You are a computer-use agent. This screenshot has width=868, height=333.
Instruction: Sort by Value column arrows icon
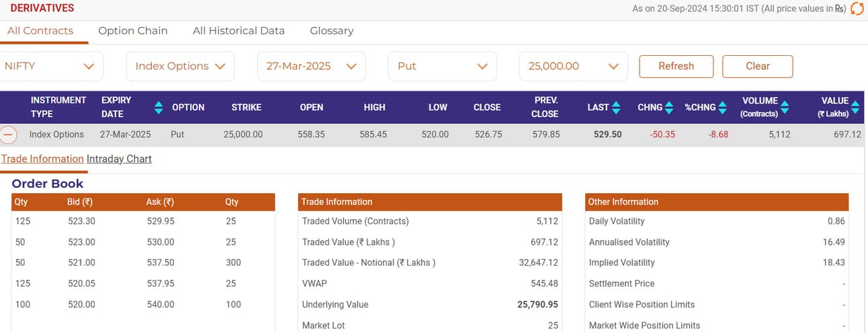857,107
